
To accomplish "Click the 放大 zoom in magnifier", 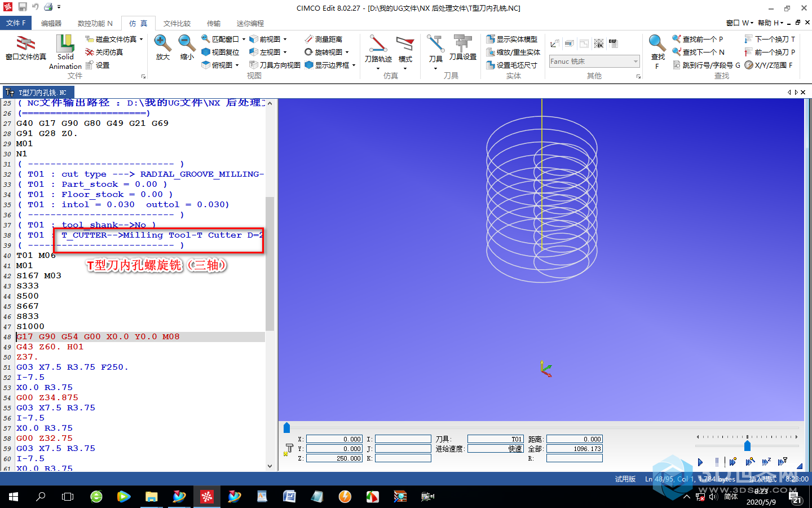I will (163, 48).
